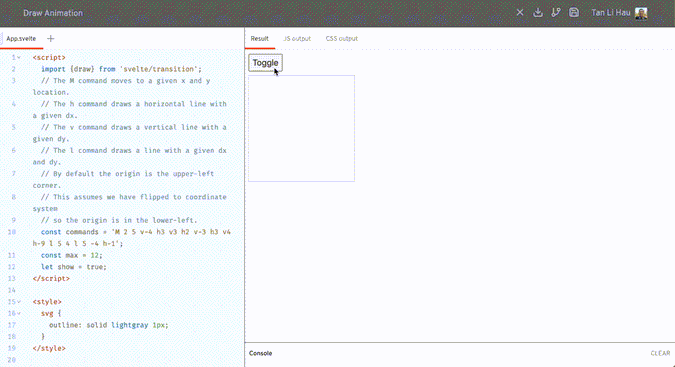
Task: Collapse the style block fold arrow at line 15
Action: pos(19,302)
